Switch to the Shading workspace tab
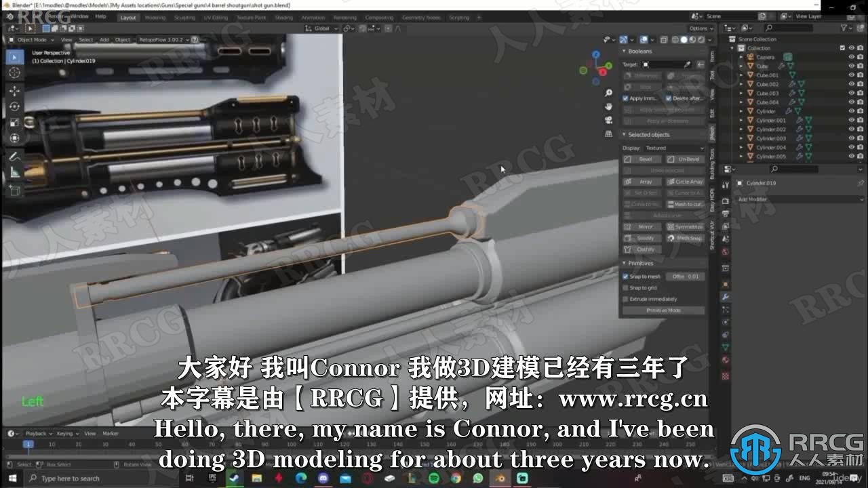The width and height of the screenshot is (868, 488). (x=283, y=17)
